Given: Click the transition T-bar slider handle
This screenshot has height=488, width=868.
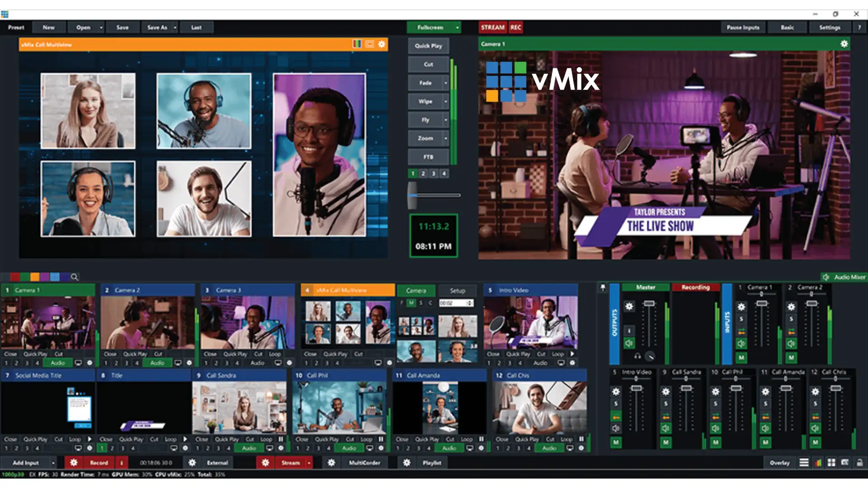Looking at the screenshot, I should tap(412, 195).
